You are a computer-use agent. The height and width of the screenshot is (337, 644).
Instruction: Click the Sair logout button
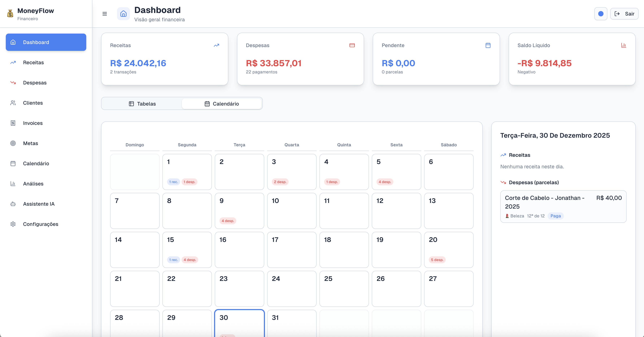pyautogui.click(x=624, y=14)
